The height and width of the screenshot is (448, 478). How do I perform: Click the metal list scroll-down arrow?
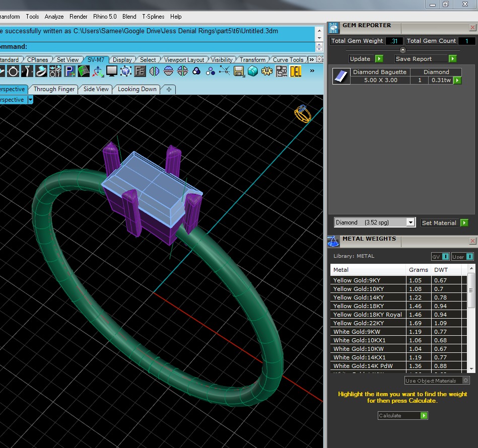tap(471, 369)
